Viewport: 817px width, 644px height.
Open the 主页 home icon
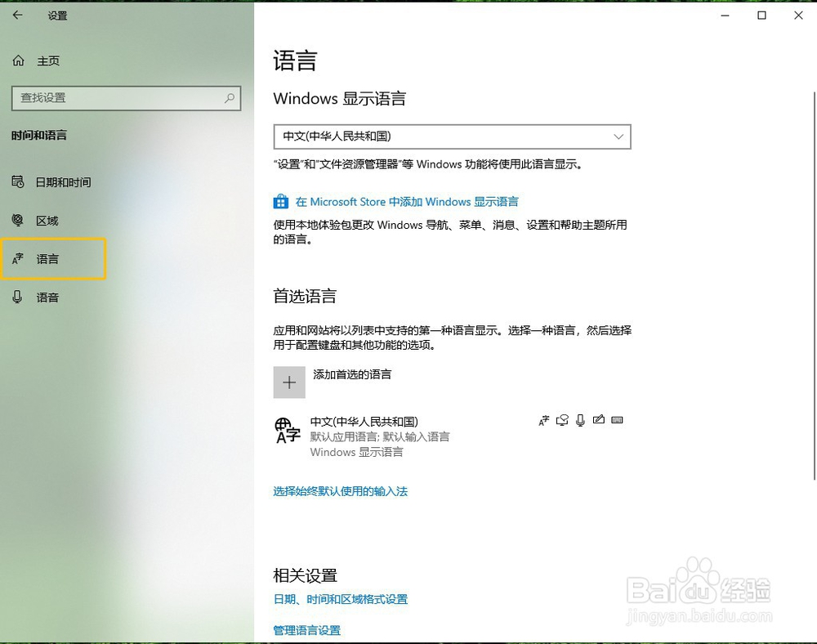[x=18, y=61]
